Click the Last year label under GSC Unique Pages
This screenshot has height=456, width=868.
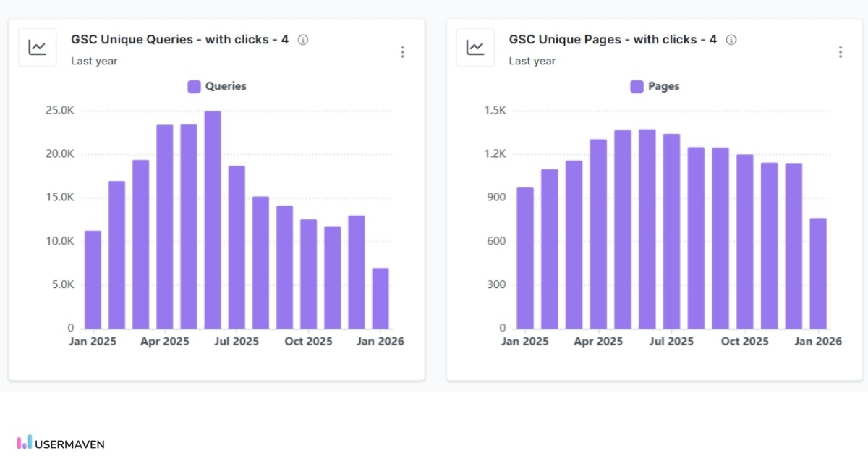coord(532,61)
